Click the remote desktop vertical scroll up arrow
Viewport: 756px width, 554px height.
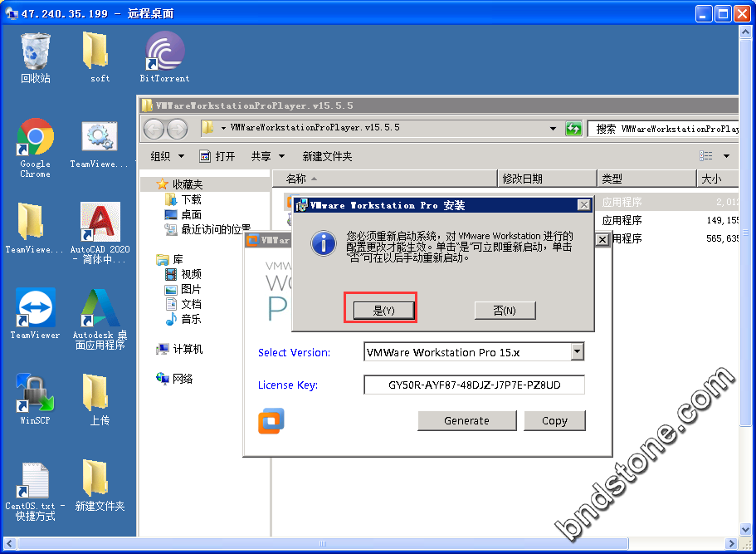744,32
